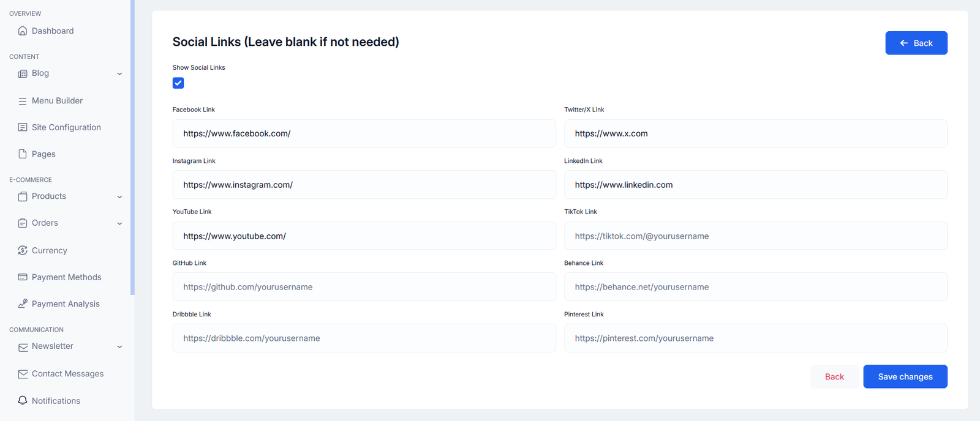
Task: Click the Payment Analysis chart icon
Action: coord(23,304)
